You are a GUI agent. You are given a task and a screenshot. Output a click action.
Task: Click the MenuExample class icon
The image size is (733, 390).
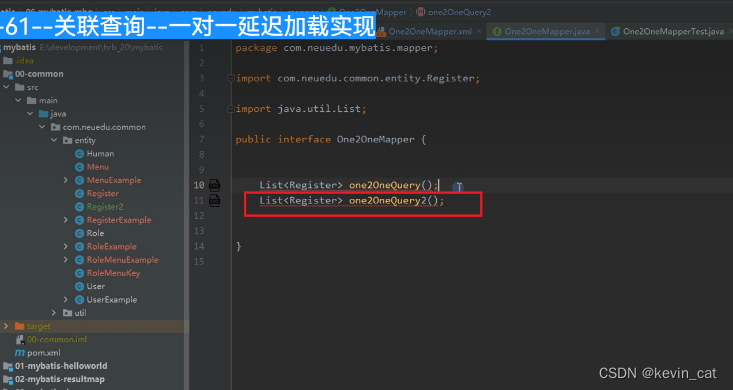[79, 180]
